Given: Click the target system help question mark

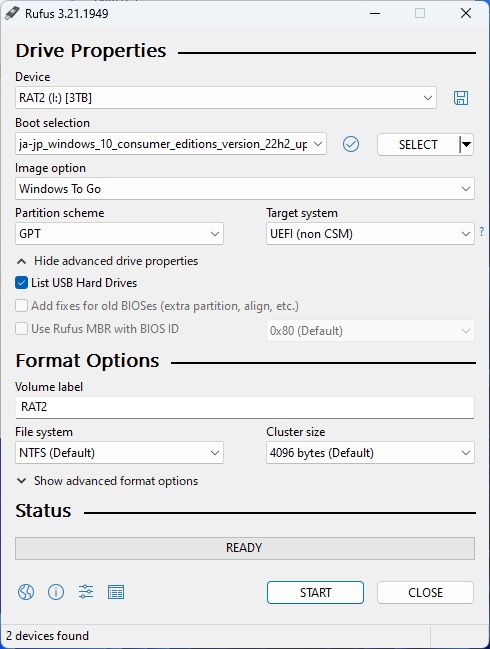Looking at the screenshot, I should 482,231.
